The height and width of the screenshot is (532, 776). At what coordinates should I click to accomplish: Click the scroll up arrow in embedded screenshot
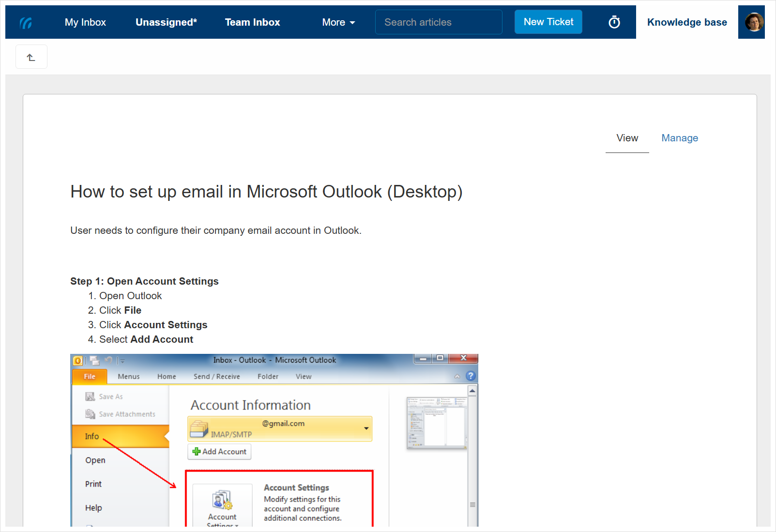point(472,391)
